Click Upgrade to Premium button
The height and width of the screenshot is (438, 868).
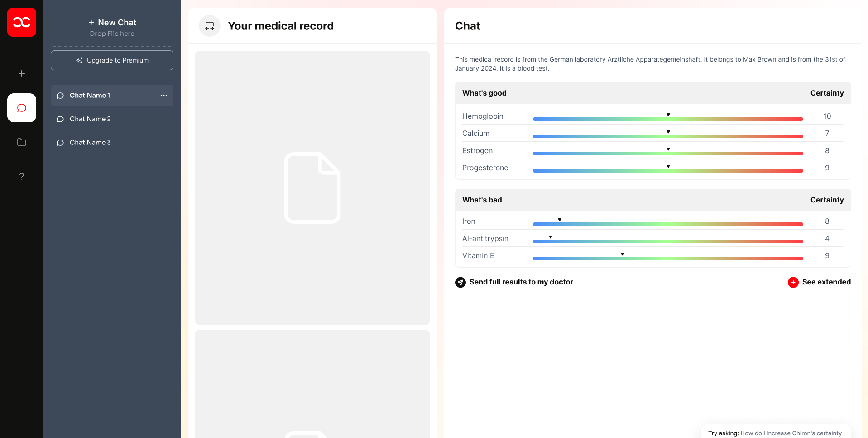[112, 60]
